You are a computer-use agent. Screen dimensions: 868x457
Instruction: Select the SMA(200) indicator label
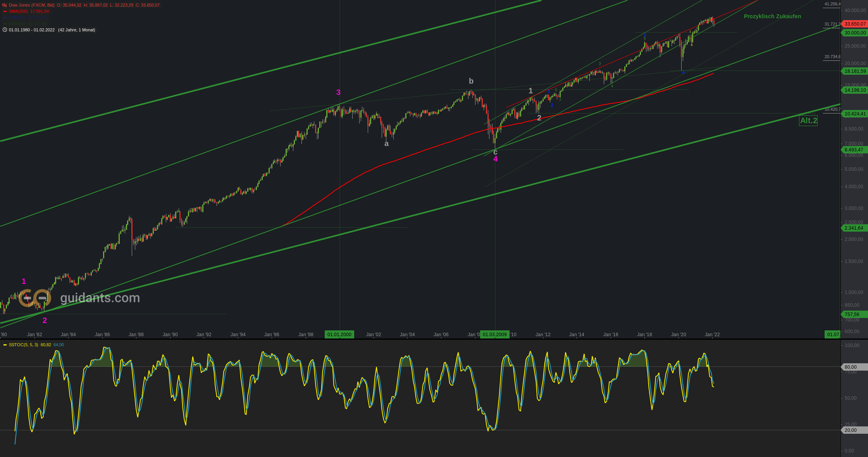[18, 12]
